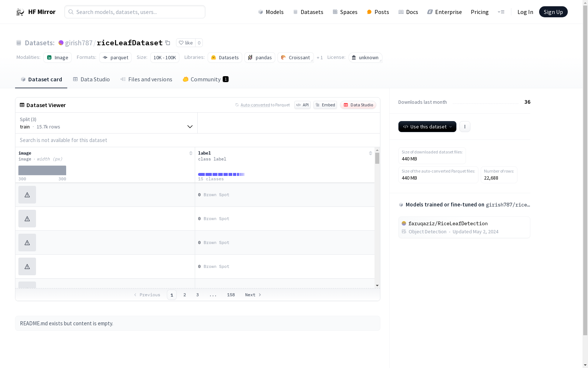Click the first broken image warning thumbnail
588x368 pixels.
point(27,195)
